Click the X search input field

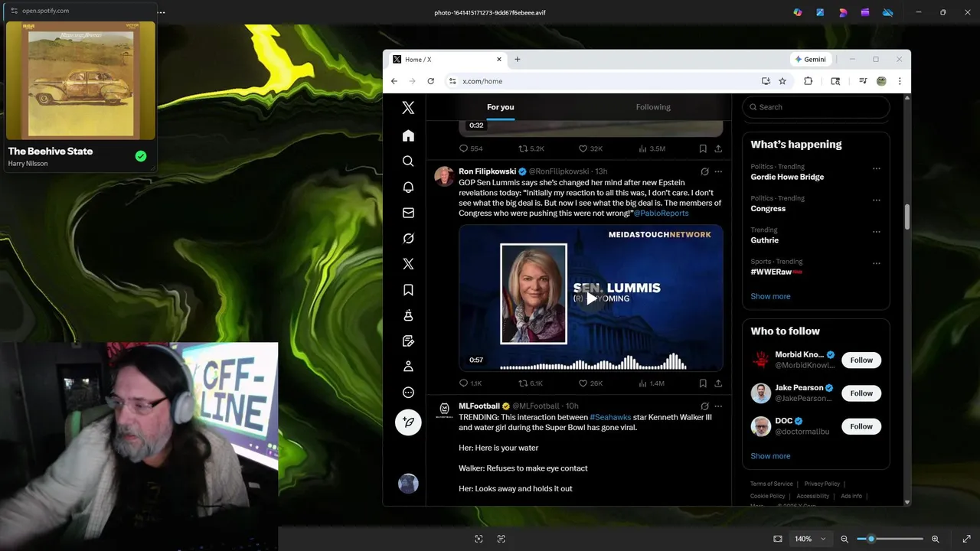pos(816,107)
